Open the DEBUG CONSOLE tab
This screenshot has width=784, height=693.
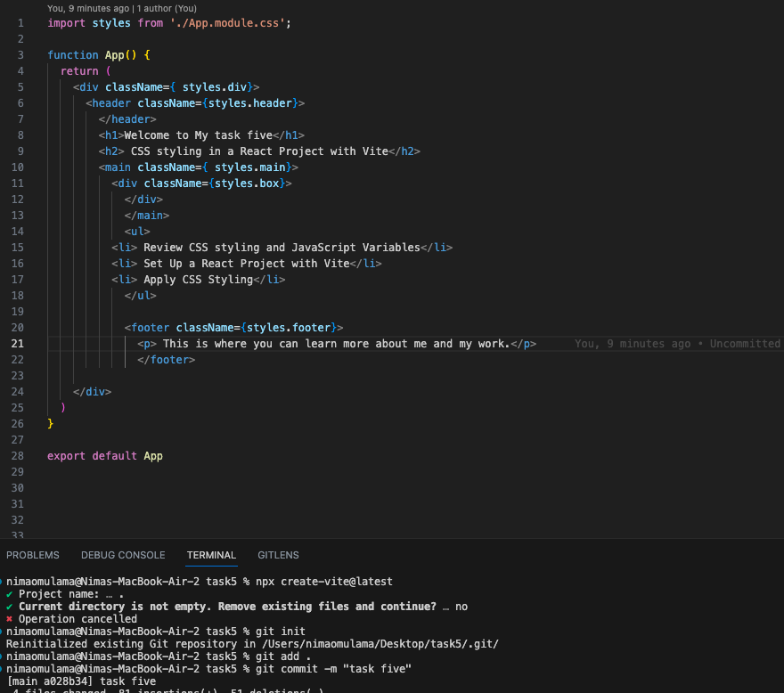pos(123,555)
